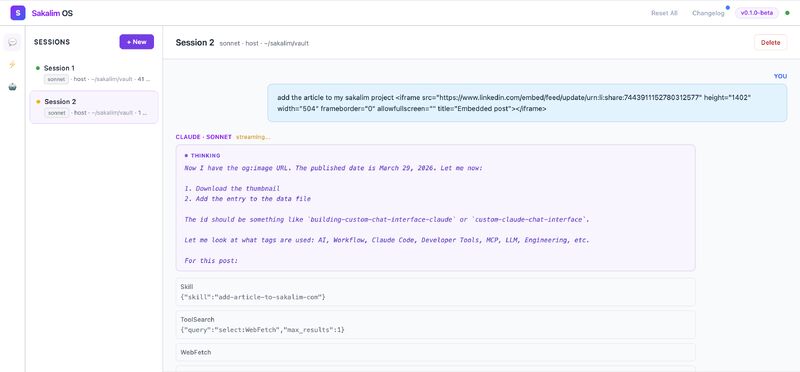Click Reset All in the header
Screen dimensions: 800x372
point(664,13)
